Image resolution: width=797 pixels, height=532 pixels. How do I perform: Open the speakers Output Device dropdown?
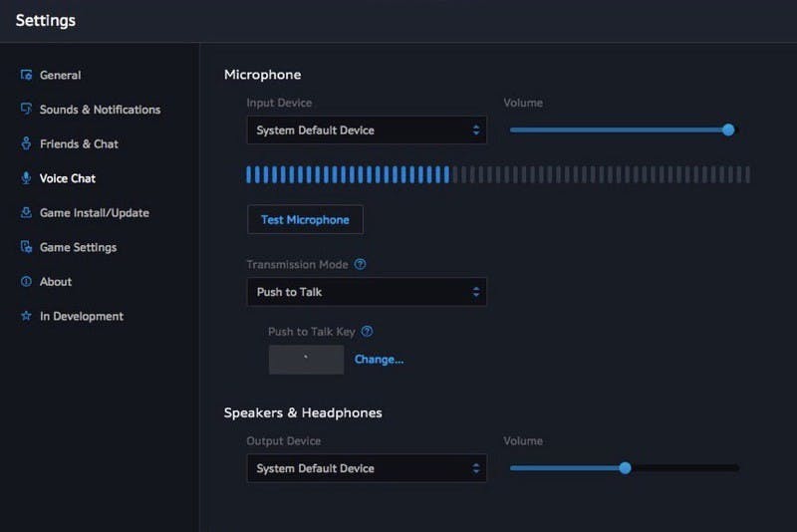coord(366,468)
